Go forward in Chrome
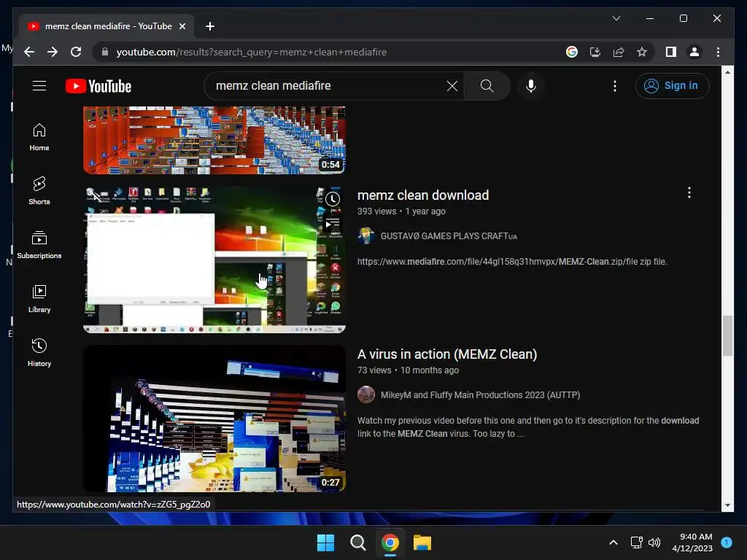747x560 pixels. click(x=53, y=52)
